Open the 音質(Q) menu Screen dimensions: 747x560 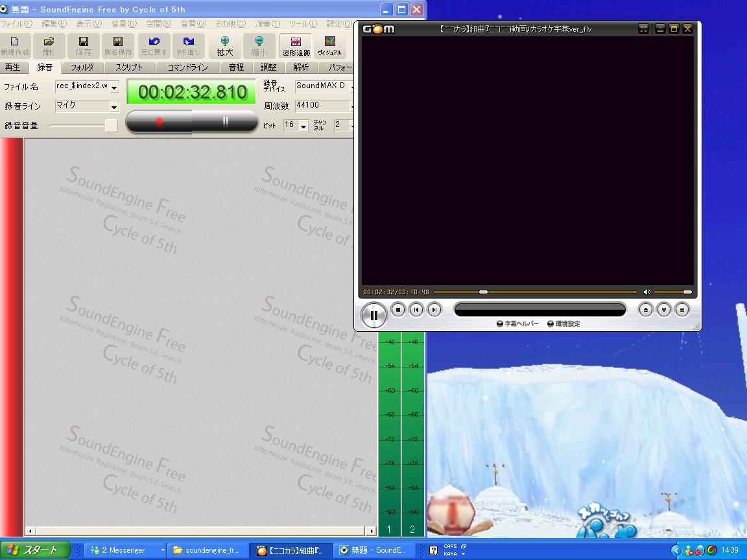pos(193,24)
